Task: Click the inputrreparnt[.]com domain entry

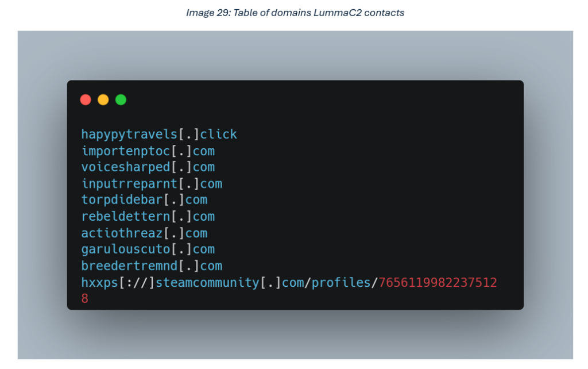Action: click(x=152, y=184)
